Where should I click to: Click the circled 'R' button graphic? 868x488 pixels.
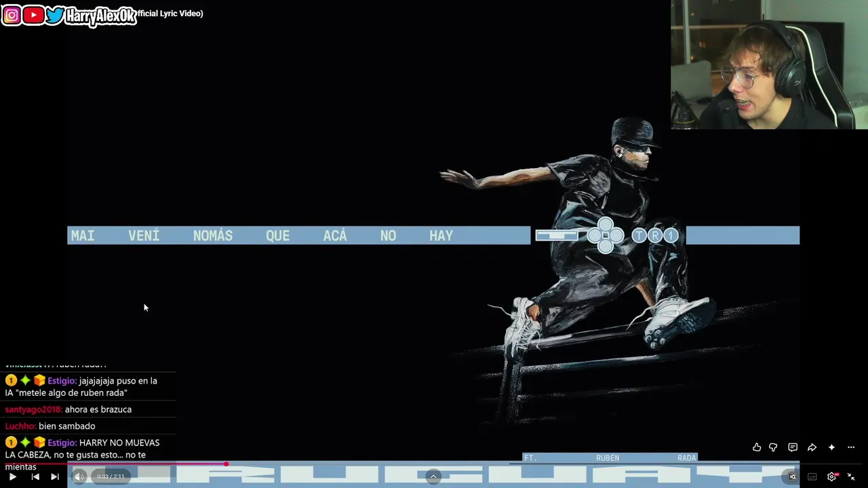[x=655, y=235]
